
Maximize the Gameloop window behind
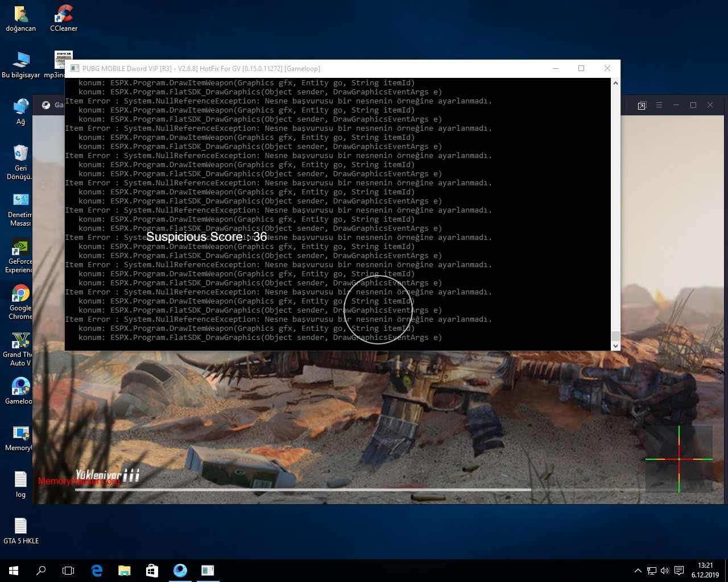point(693,105)
